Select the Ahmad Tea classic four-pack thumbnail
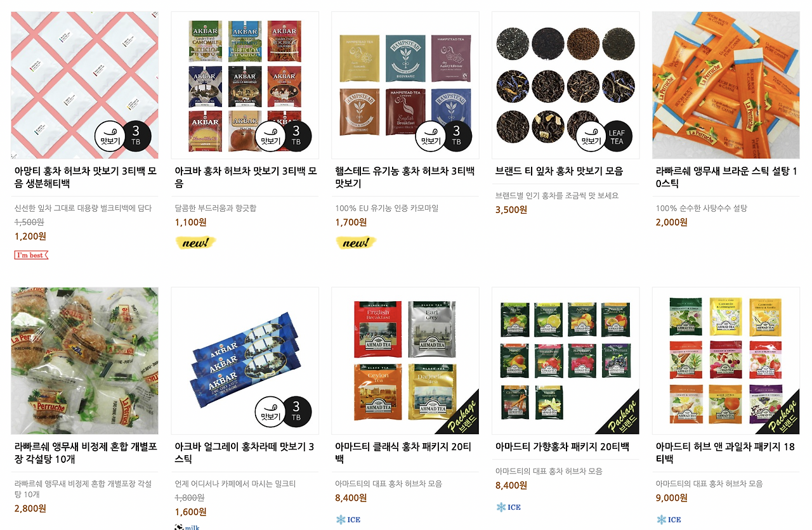The image size is (812, 530). [x=405, y=361]
